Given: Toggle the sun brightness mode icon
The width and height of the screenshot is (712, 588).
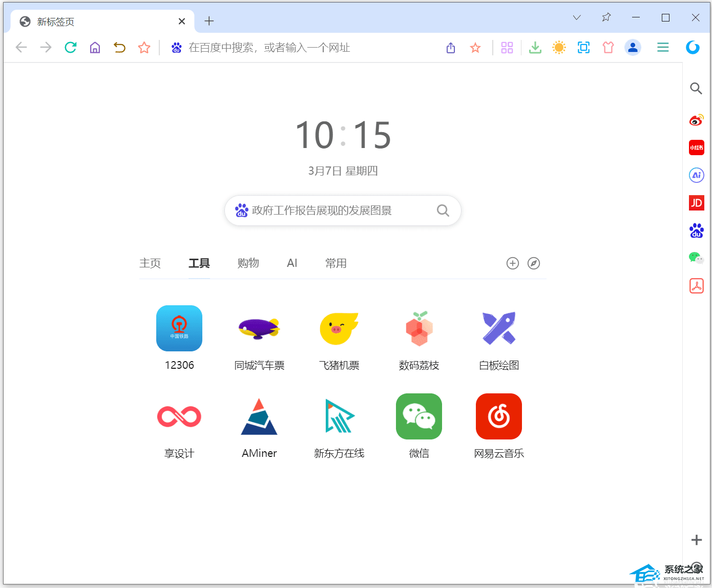Looking at the screenshot, I should tap(559, 48).
